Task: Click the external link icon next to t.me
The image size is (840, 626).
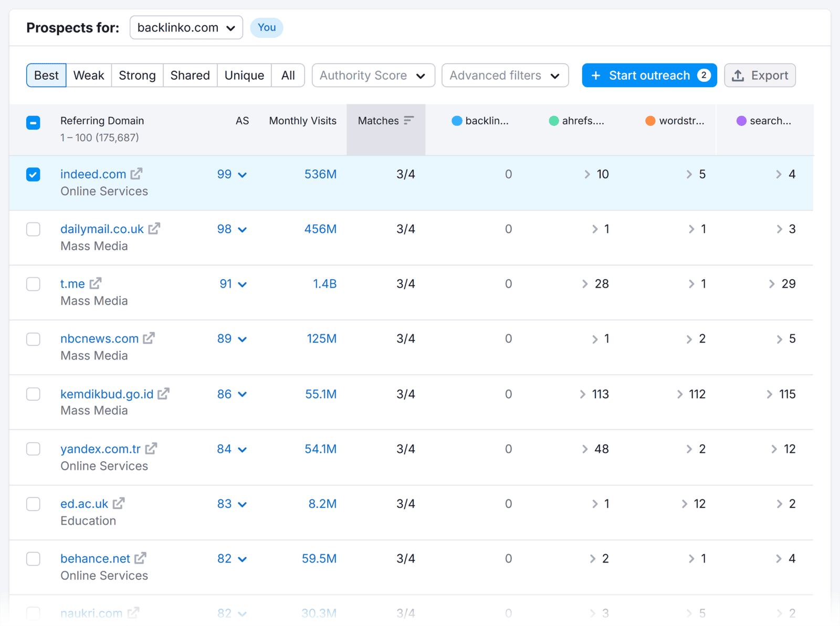Action: pos(96,283)
